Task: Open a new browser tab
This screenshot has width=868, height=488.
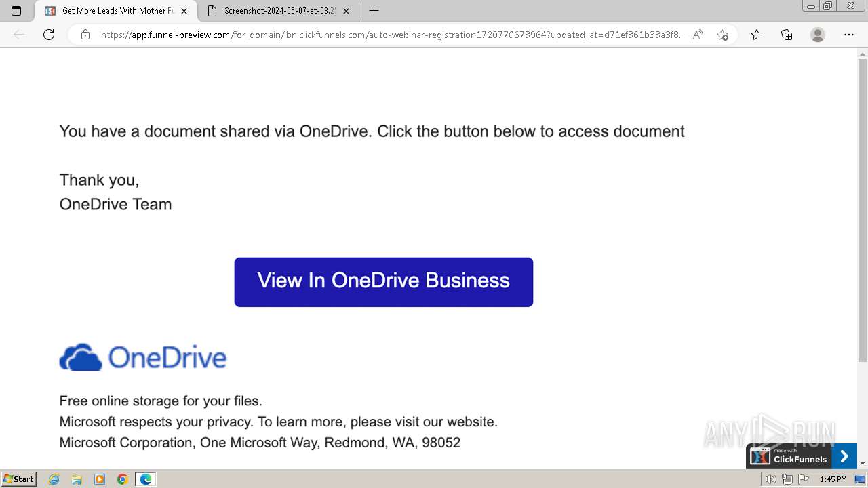Action: point(374,11)
